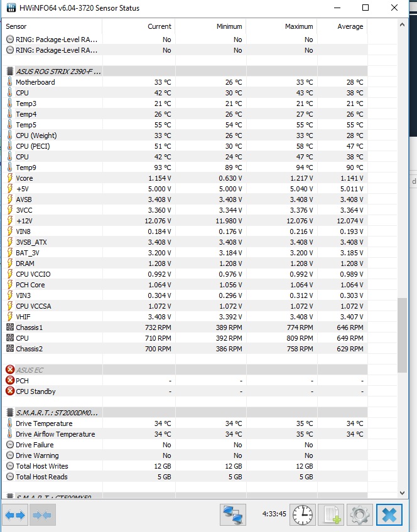Click the collapse sensor columns arrows button
The width and height of the screenshot is (417, 532).
coord(43,515)
